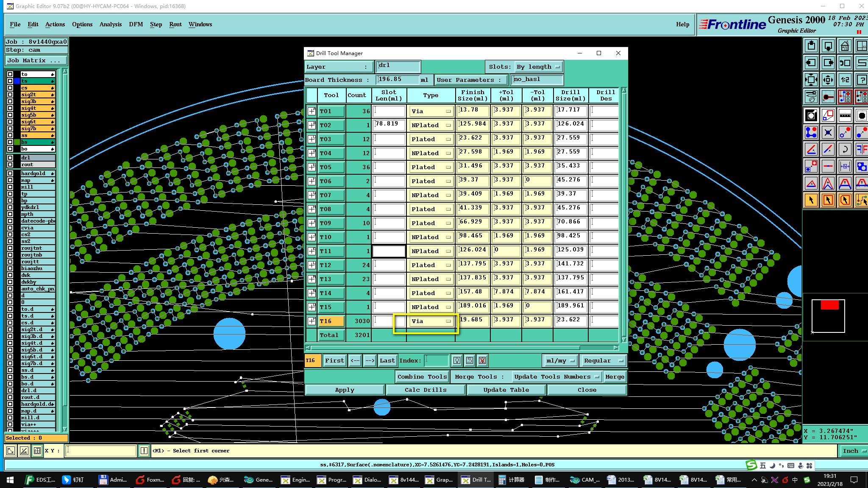
Task: Open Type dropdown for tool T09
Action: pos(431,223)
